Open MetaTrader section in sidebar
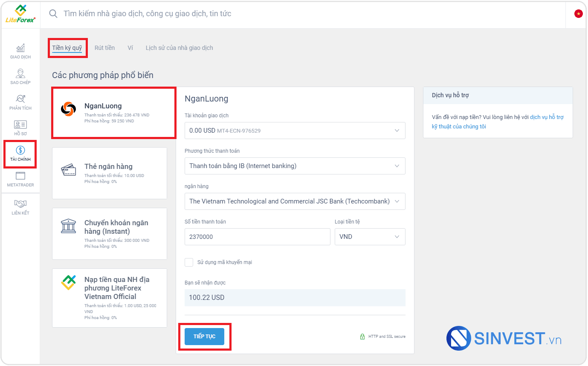 [x=20, y=179]
